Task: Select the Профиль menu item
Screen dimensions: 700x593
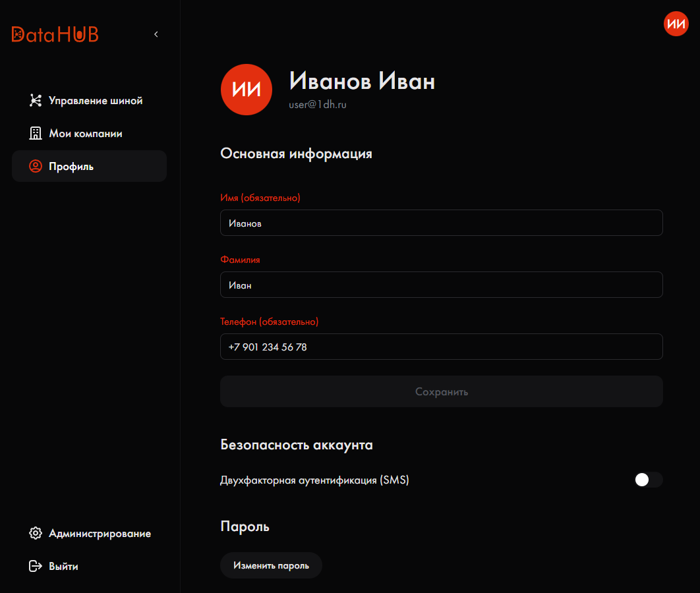Action: (x=89, y=166)
